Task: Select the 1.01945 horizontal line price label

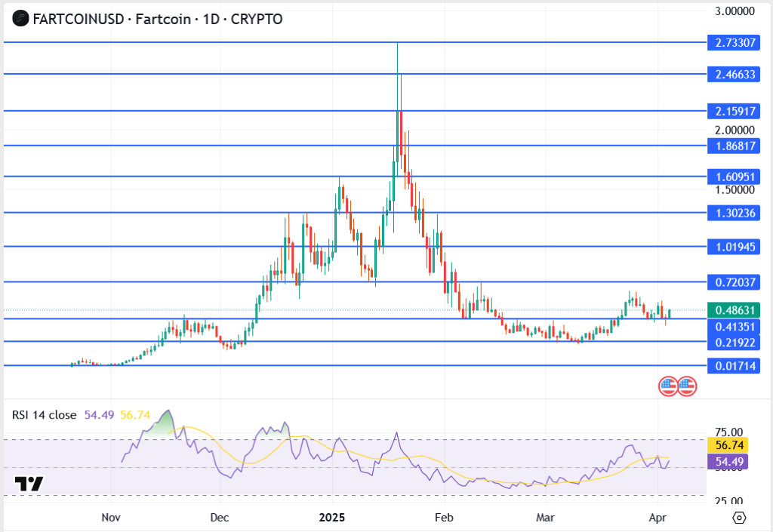Action: pyautogui.click(x=735, y=247)
